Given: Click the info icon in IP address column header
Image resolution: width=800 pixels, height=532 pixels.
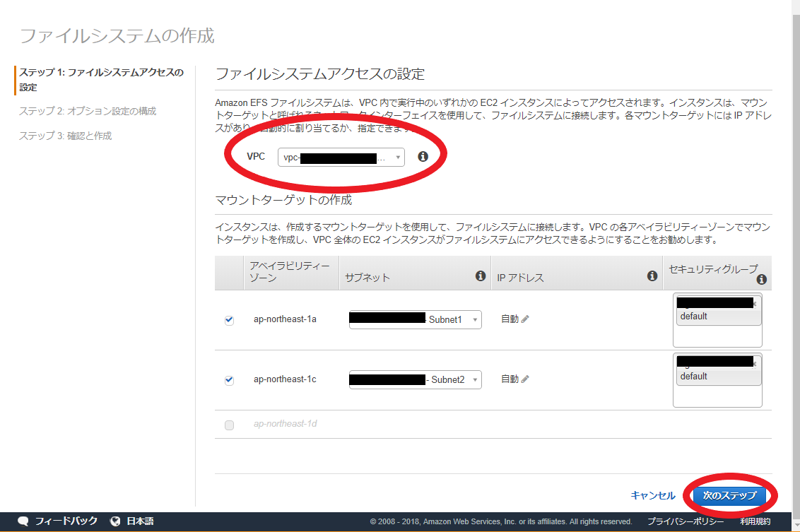Looking at the screenshot, I should [x=652, y=276].
